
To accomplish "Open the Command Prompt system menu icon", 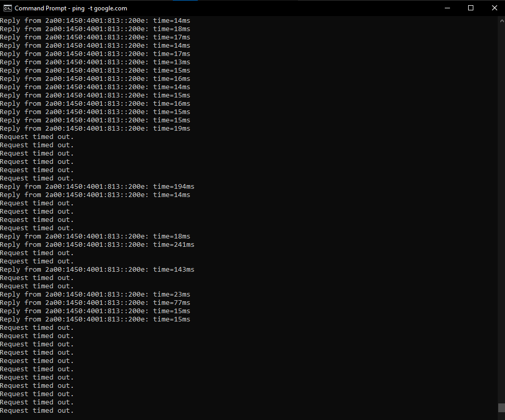I will click(x=7, y=8).
